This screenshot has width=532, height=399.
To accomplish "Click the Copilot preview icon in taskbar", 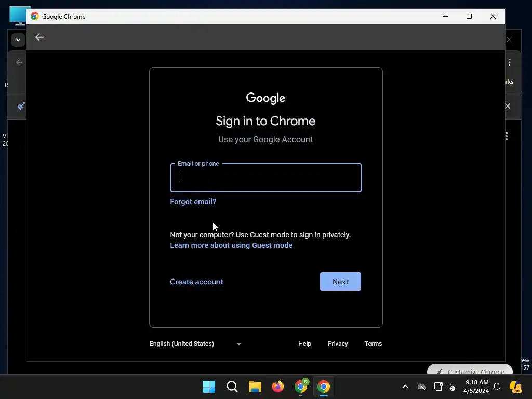I will (515, 387).
